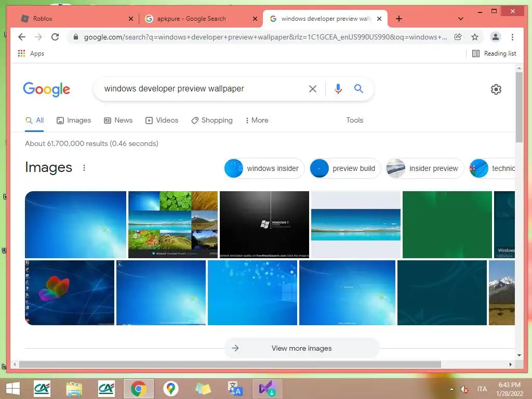Open the colorful butterfly desktop thumbnail
532x399 pixels.
click(70, 293)
